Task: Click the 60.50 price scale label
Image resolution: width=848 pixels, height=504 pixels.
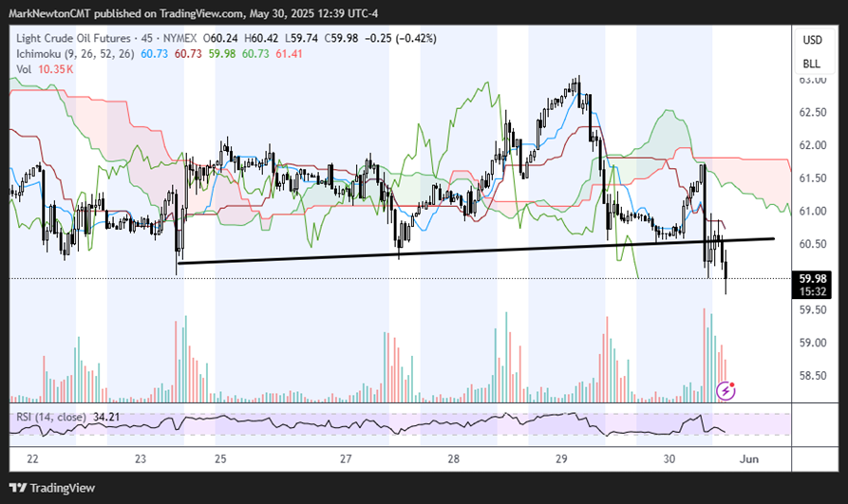Action: (x=813, y=244)
